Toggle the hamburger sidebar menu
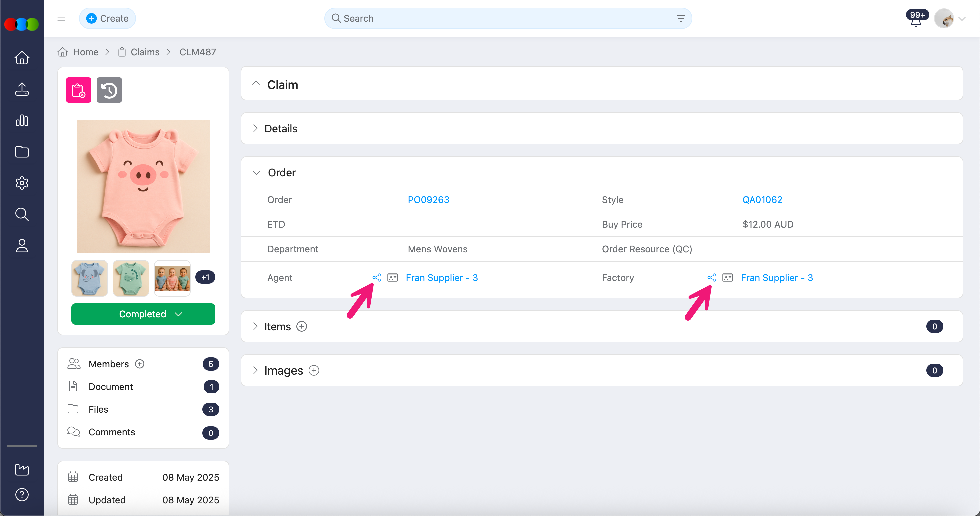The width and height of the screenshot is (980, 516). pos(61,18)
